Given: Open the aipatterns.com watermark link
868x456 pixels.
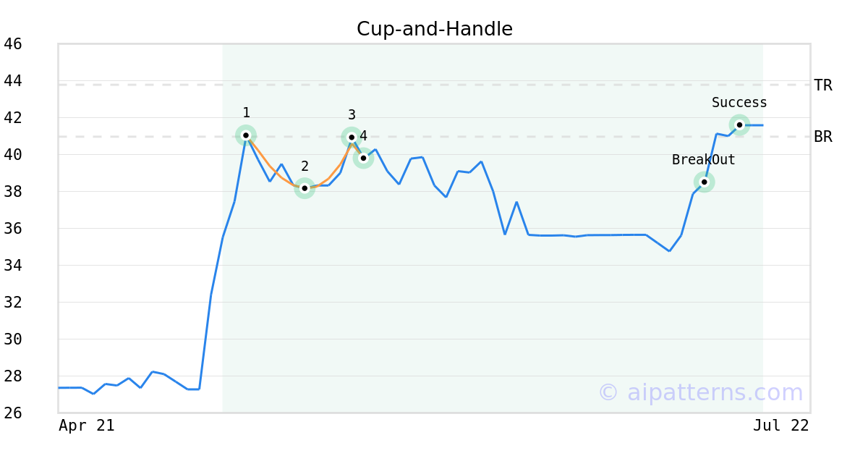Looking at the screenshot, I should click(700, 392).
